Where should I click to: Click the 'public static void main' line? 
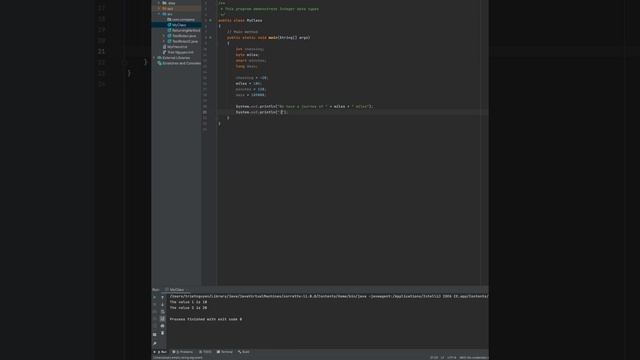[x=269, y=38]
